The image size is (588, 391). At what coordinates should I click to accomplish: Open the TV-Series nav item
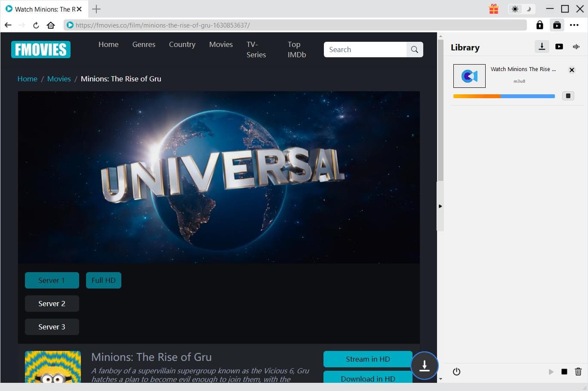(256, 50)
